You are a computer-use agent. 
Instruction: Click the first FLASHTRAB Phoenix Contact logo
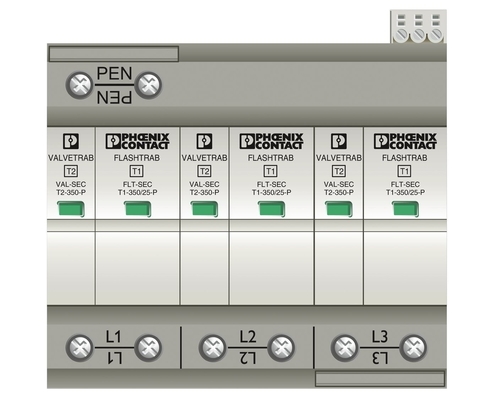point(137,141)
